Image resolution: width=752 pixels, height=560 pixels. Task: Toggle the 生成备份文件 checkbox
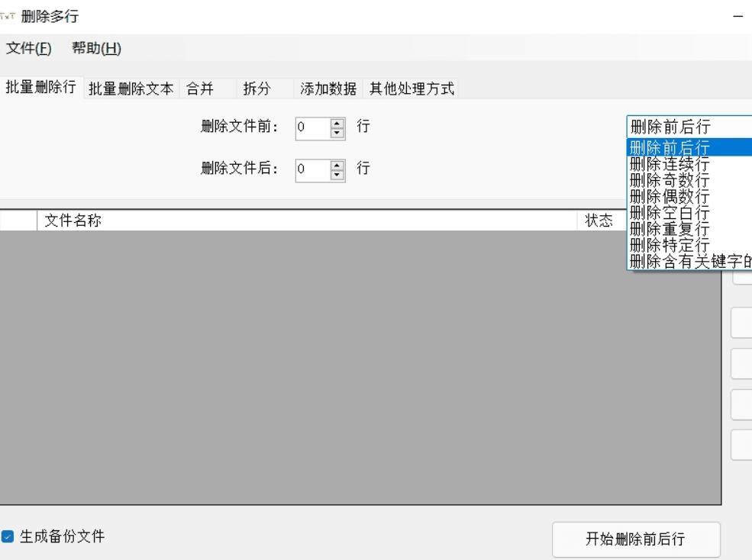pyautogui.click(x=8, y=536)
